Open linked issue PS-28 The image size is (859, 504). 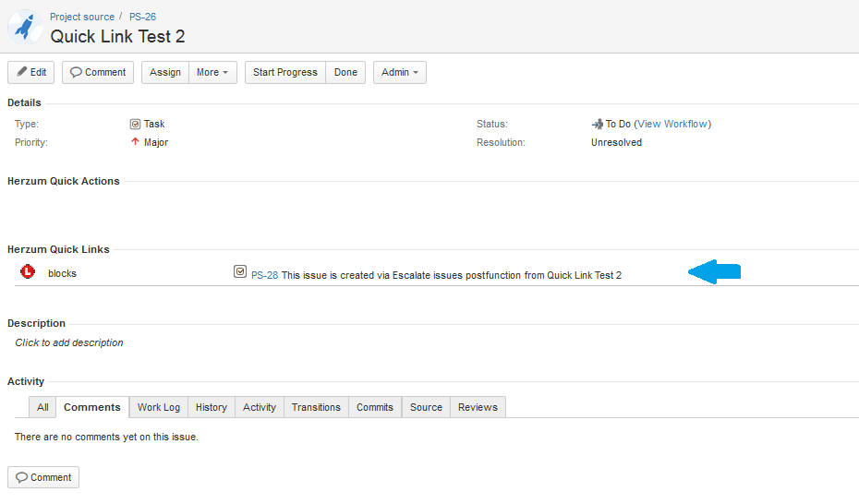coord(264,275)
